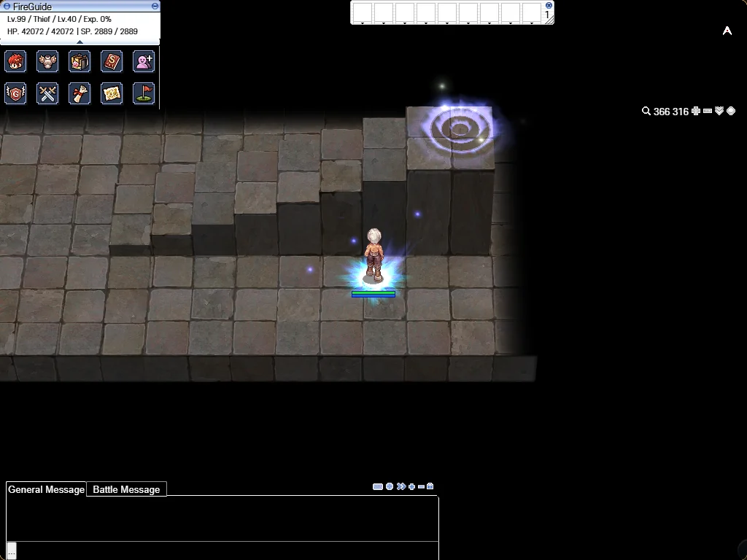Zoom in the minimap with the plus icon
Viewport: 747px width, 560px height.
(696, 111)
